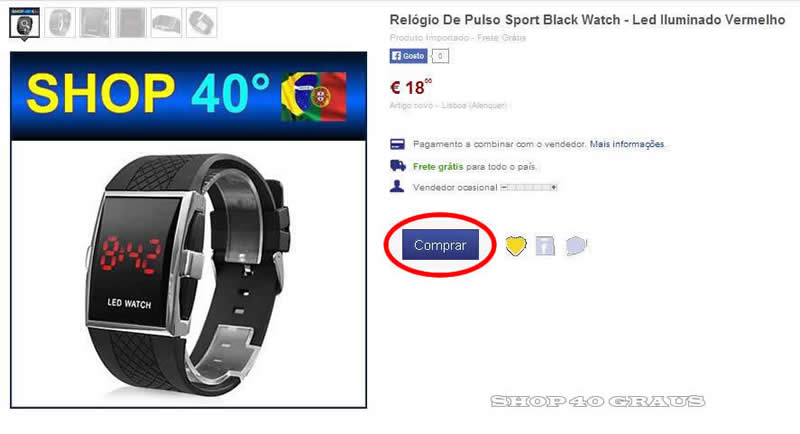Add item to favorites with yellow heart icon
The width and height of the screenshot is (800, 434).
tap(515, 245)
